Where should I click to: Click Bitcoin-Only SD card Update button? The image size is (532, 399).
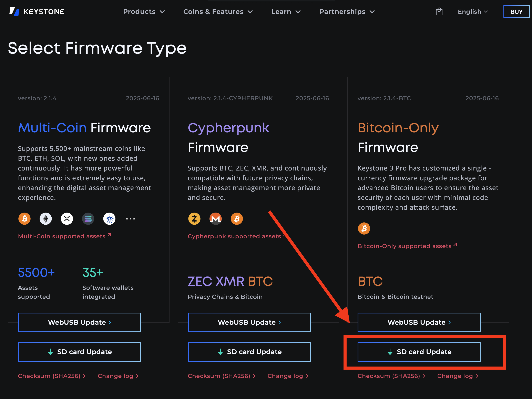(x=419, y=352)
